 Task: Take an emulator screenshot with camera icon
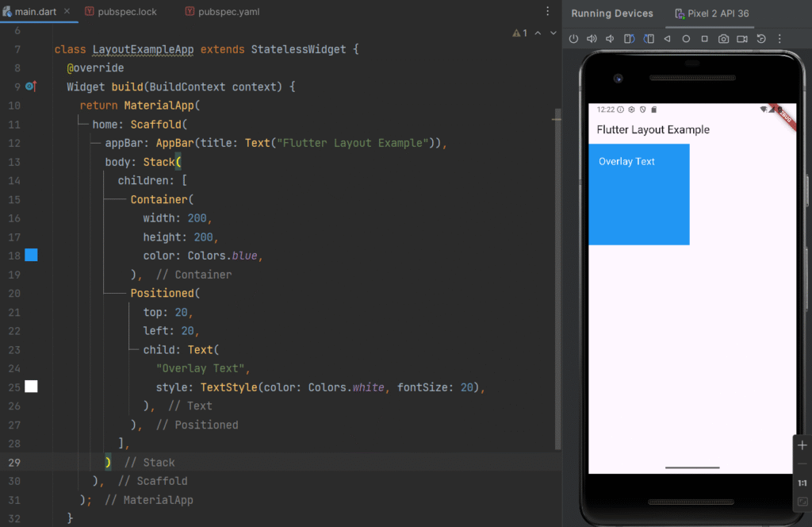click(723, 39)
